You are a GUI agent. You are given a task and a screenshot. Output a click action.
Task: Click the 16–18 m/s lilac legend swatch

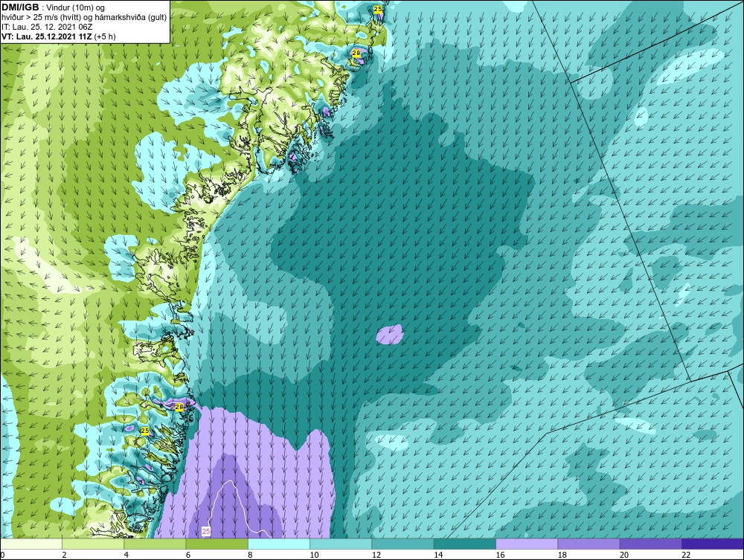pos(527,544)
